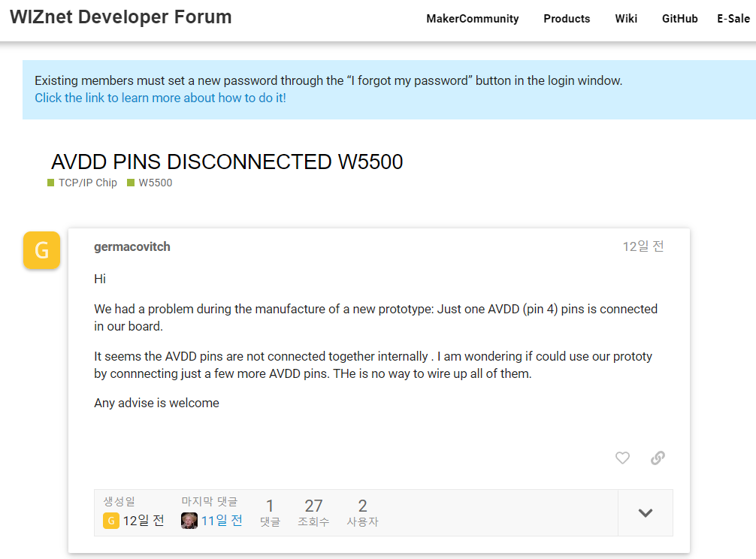Image resolution: width=756 pixels, height=559 pixels.
Task: Open germacovitch username profile
Action: coord(132,246)
